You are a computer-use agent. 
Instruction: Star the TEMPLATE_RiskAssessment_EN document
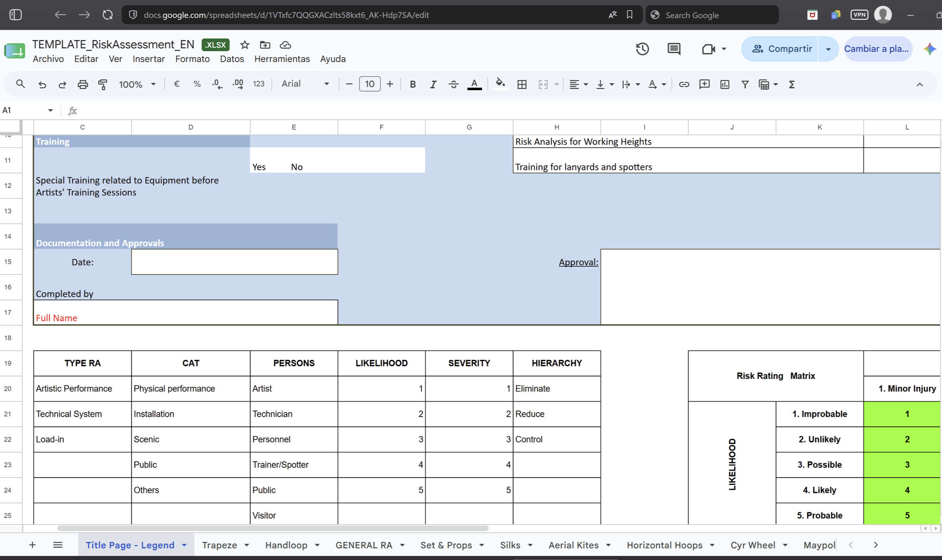tap(244, 45)
